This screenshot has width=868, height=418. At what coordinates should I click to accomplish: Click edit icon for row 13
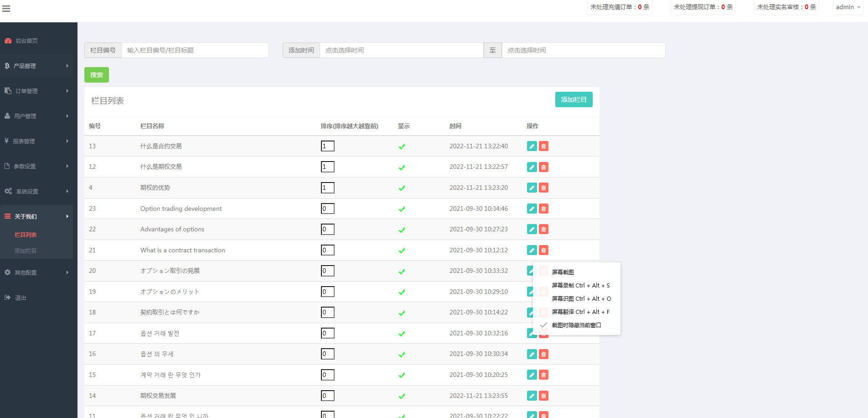coord(532,146)
